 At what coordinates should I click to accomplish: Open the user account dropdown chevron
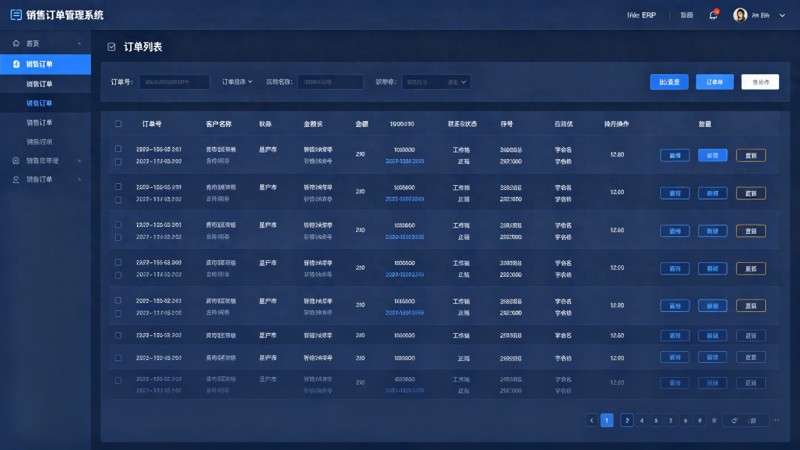[x=782, y=15]
